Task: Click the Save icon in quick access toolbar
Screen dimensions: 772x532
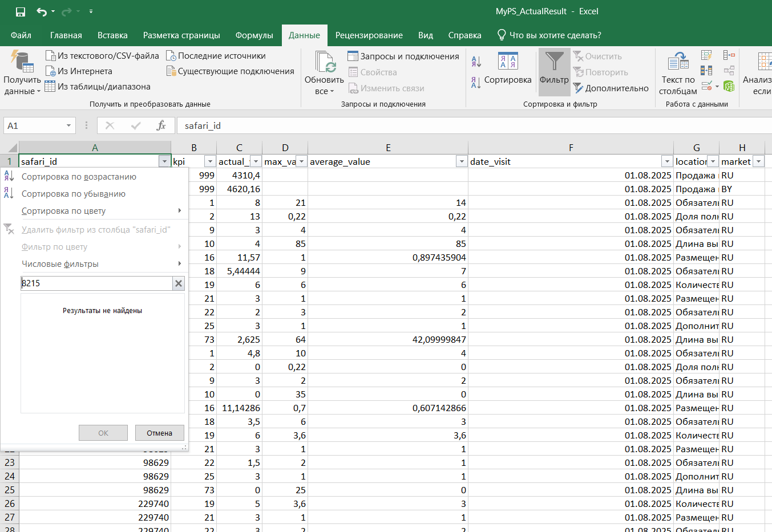Action: [21, 11]
